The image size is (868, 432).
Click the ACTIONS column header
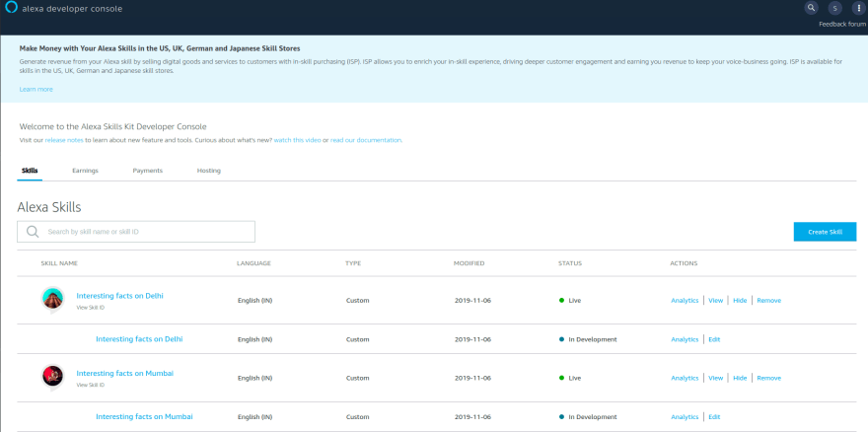point(684,263)
